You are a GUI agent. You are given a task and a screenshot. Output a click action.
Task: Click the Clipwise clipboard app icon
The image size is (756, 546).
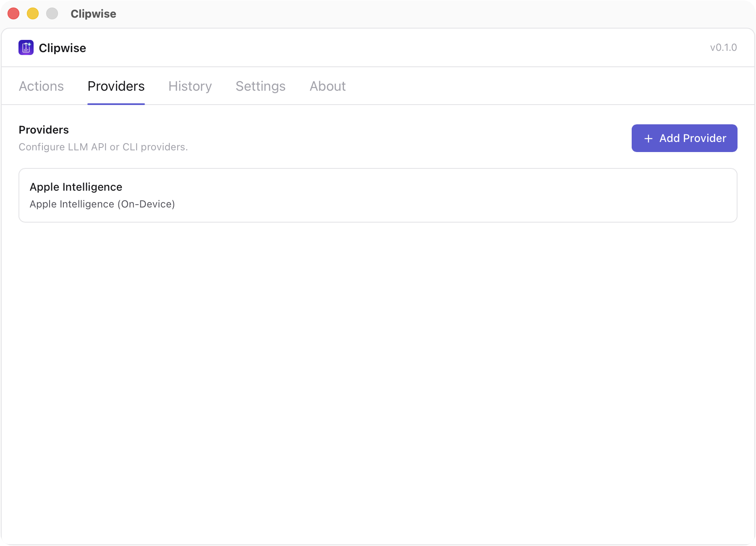26,47
